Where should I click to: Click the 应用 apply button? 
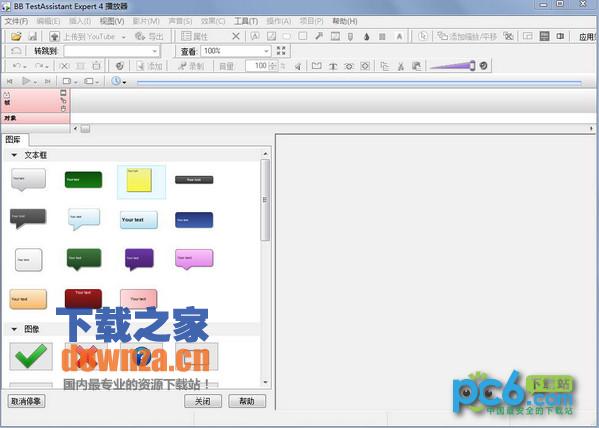(588, 37)
